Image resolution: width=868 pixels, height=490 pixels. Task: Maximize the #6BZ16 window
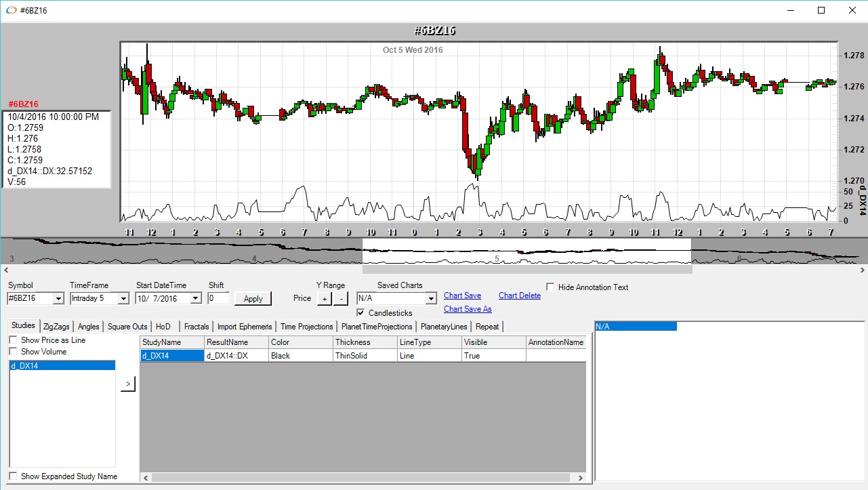click(x=821, y=10)
